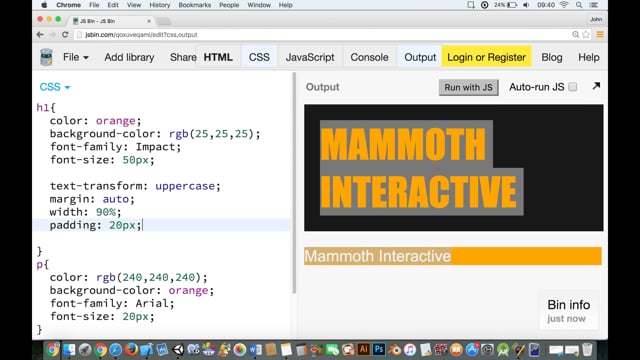Open the Blog link
Image resolution: width=640 pixels, height=360 pixels.
click(551, 57)
